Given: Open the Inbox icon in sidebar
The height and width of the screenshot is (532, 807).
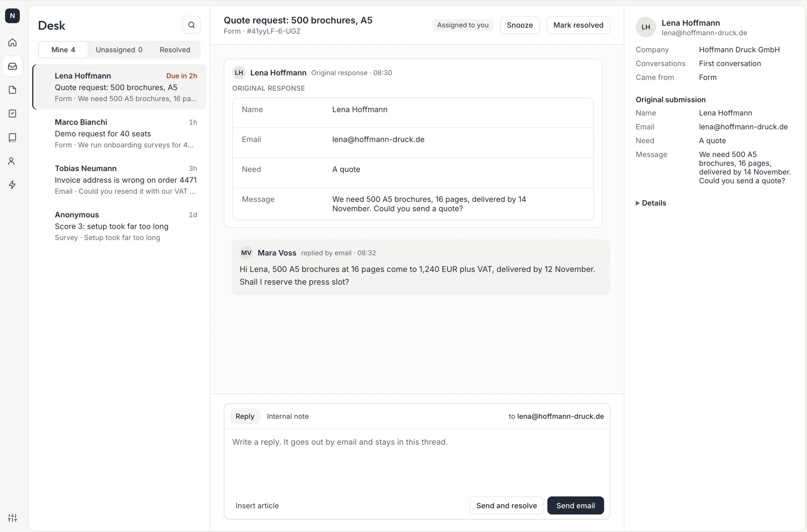Looking at the screenshot, I should pos(12,66).
